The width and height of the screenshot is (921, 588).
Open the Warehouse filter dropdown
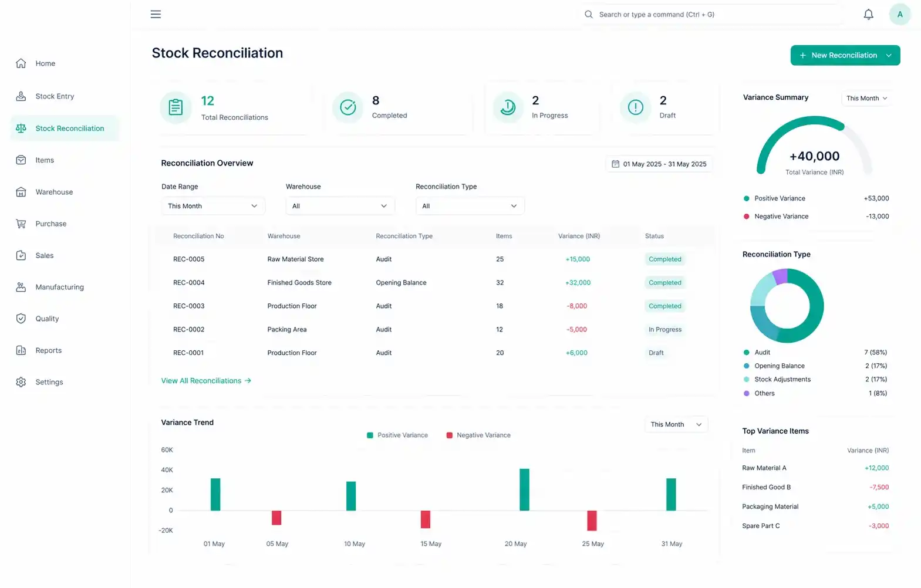click(340, 206)
